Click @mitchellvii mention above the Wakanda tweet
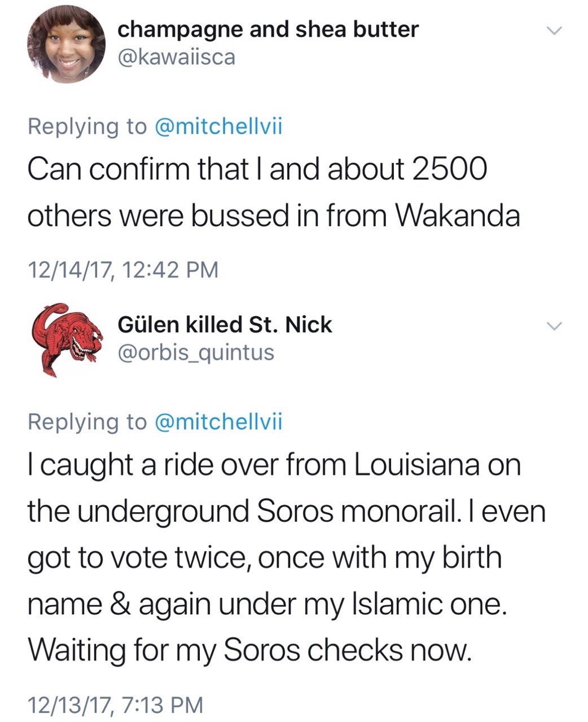 (217, 126)
